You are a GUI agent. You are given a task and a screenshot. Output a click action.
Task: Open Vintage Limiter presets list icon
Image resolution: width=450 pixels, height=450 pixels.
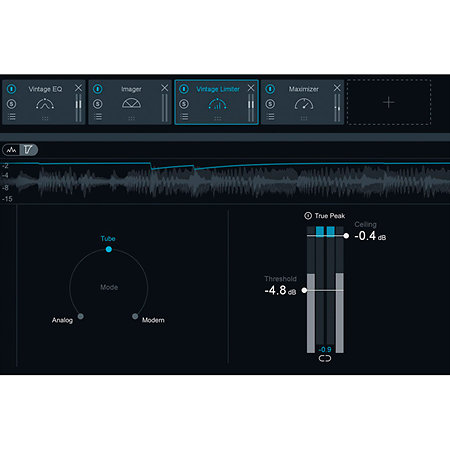tap(184, 117)
